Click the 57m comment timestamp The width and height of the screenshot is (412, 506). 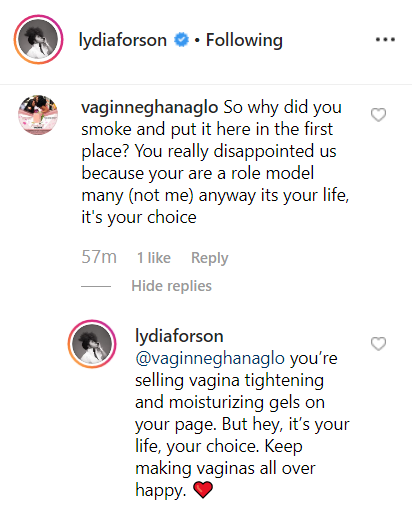(x=99, y=257)
